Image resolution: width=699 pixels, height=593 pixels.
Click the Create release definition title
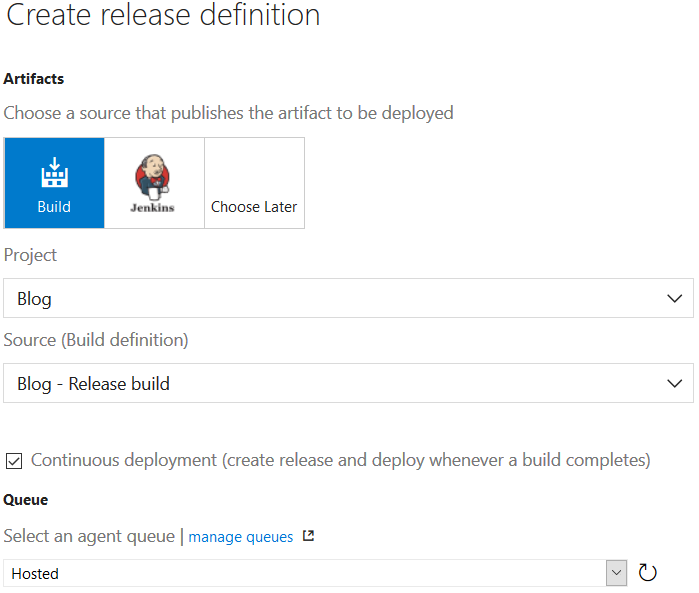pos(163,15)
